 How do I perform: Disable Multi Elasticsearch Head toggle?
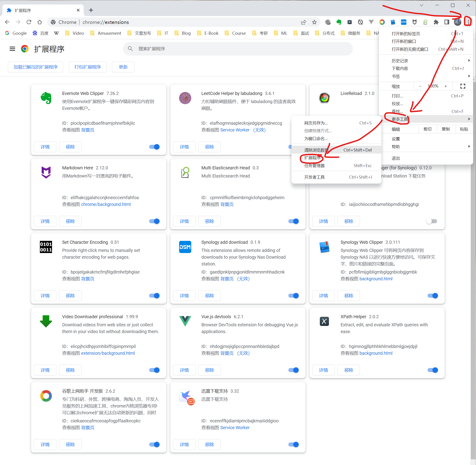point(294,221)
